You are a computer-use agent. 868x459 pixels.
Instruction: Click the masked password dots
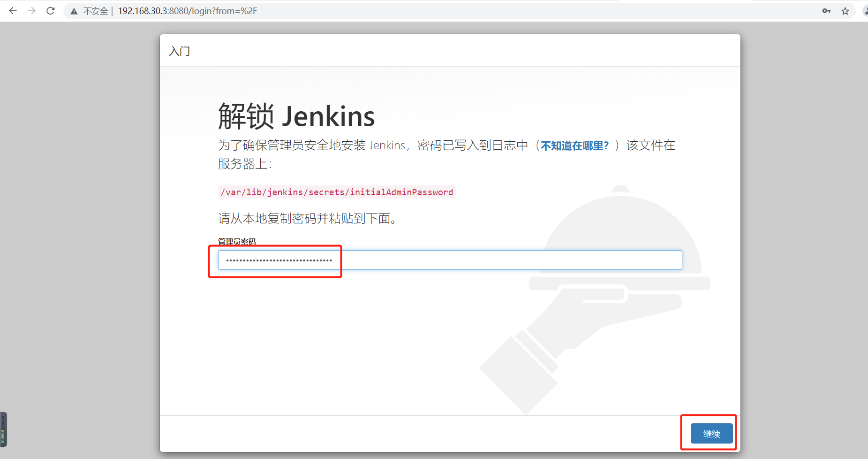point(278,260)
